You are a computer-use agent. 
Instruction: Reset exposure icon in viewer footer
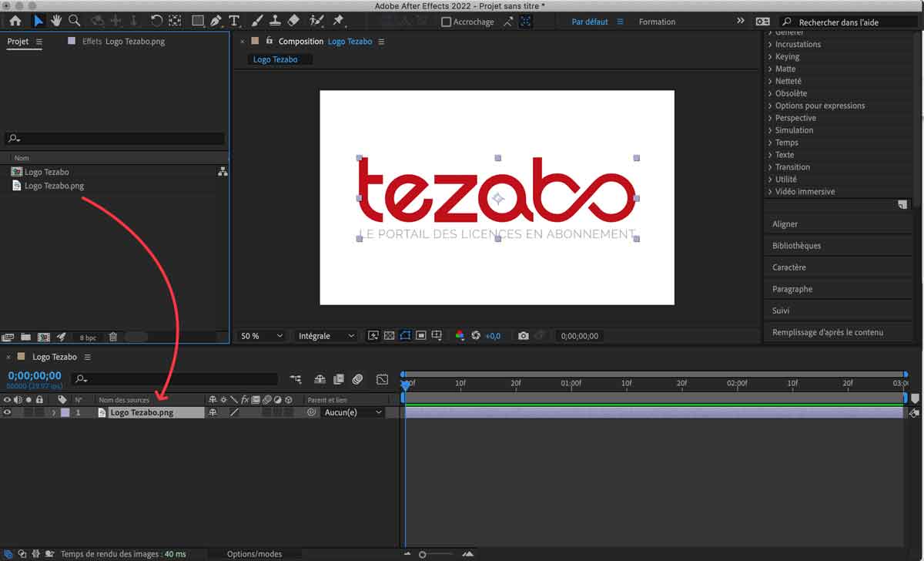click(476, 336)
